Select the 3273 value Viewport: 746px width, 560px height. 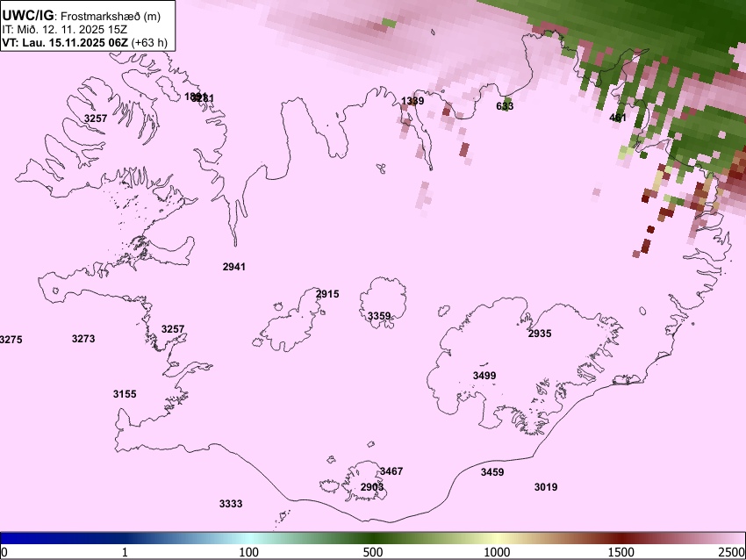(83, 339)
